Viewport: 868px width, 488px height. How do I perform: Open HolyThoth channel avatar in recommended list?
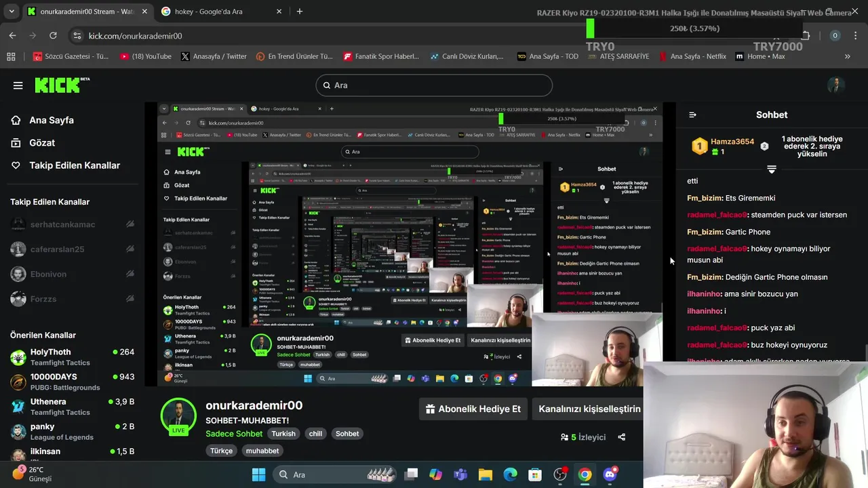(x=18, y=357)
